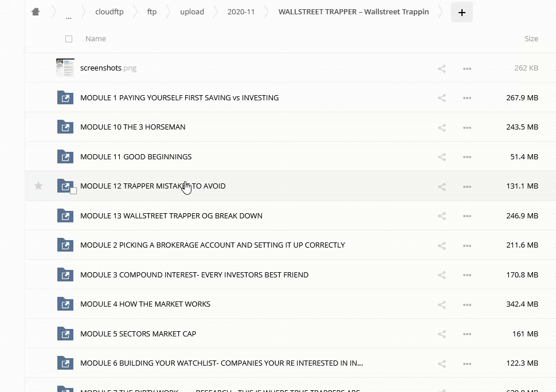
Task: Open MODULE 6 BUILDING YOUR WATCHLIST name
Action: [222, 363]
